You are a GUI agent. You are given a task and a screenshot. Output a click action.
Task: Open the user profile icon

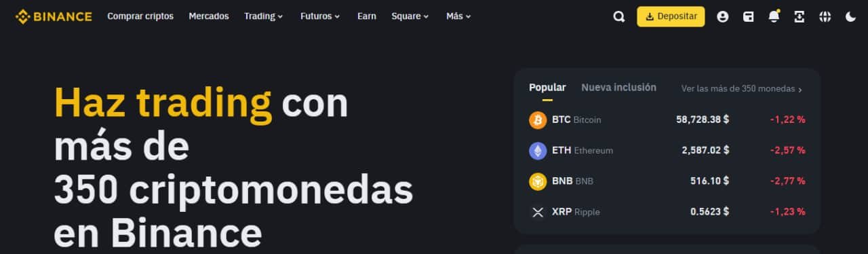click(x=723, y=17)
